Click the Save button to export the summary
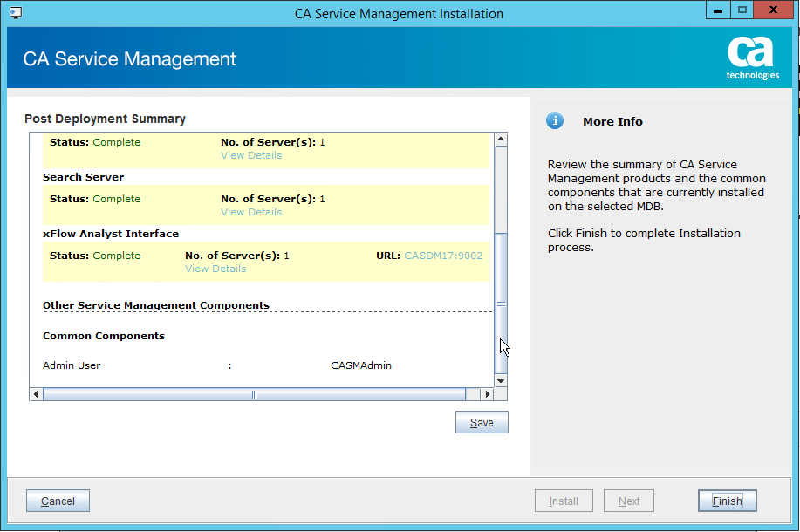Screen dimensions: 800x532 click(x=482, y=422)
